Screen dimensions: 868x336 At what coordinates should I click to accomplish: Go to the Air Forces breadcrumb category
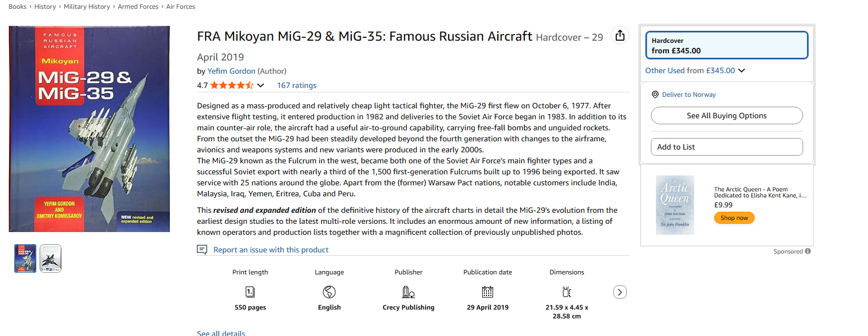tap(180, 7)
